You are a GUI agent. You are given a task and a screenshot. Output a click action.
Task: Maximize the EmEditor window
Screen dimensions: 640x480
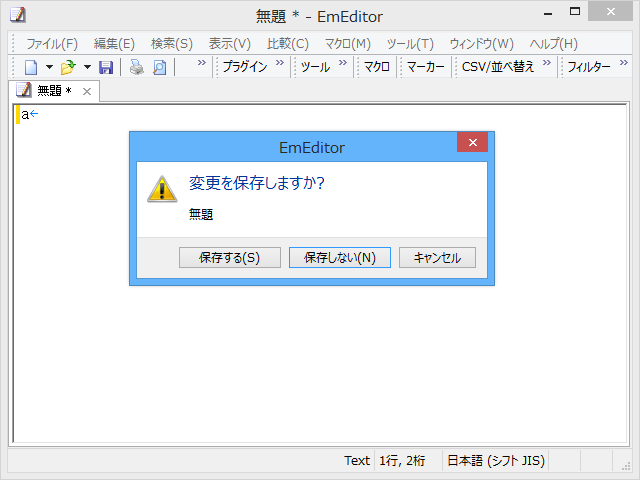click(575, 12)
